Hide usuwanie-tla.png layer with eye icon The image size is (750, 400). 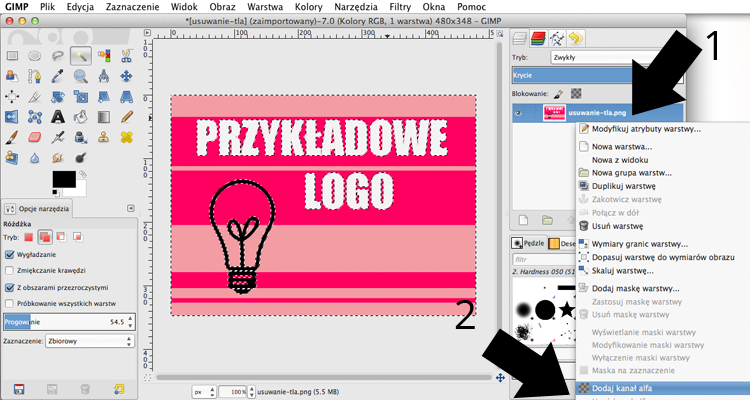pos(518,113)
